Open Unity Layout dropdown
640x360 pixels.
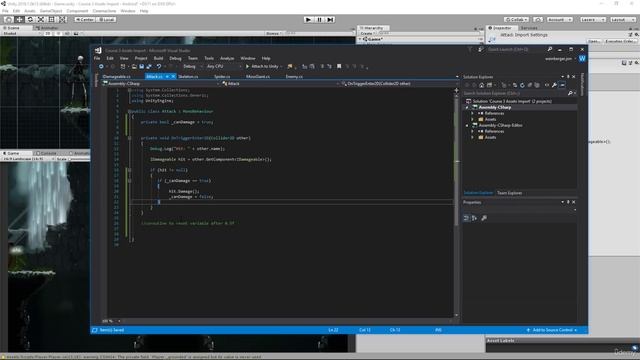(622, 20)
